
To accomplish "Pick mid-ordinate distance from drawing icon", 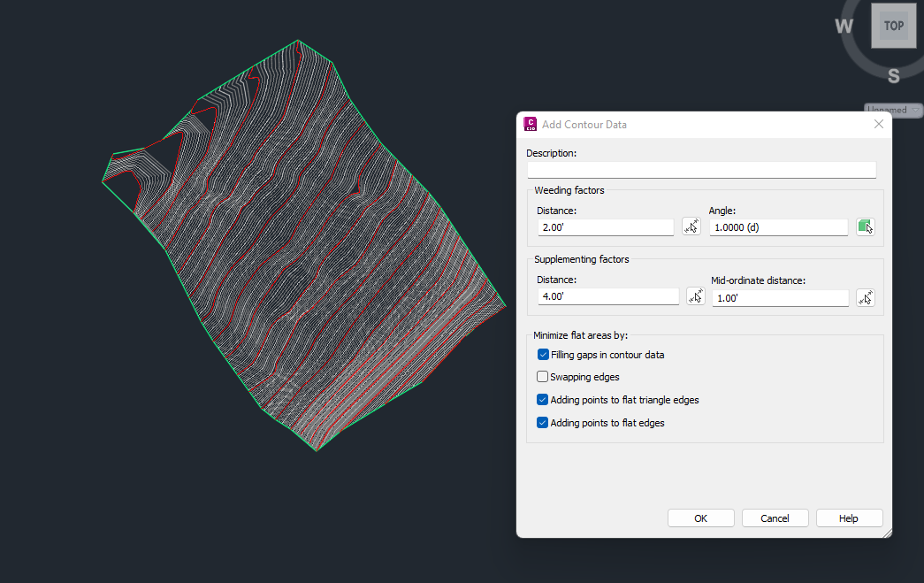I will 865,297.
